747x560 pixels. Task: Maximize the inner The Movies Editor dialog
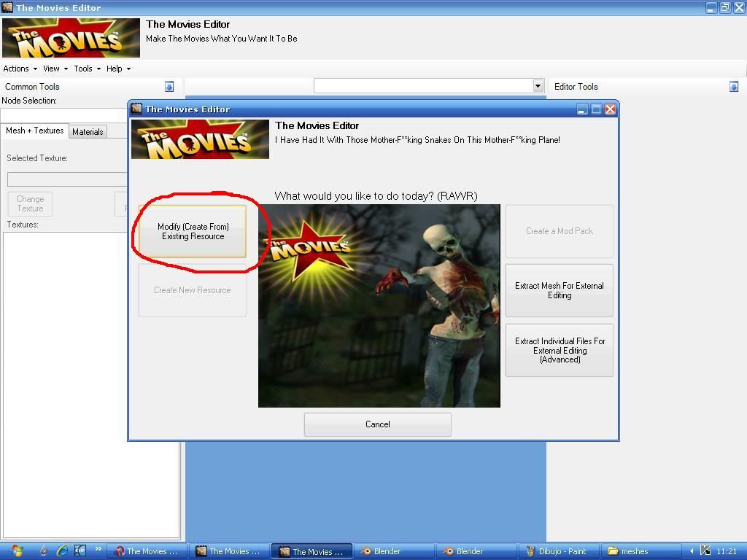596,109
